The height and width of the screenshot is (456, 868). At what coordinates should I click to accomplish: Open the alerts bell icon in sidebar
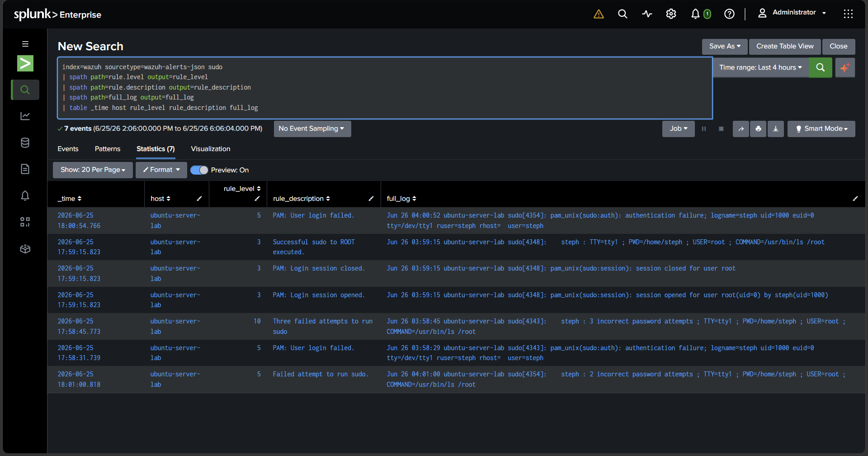(x=25, y=195)
